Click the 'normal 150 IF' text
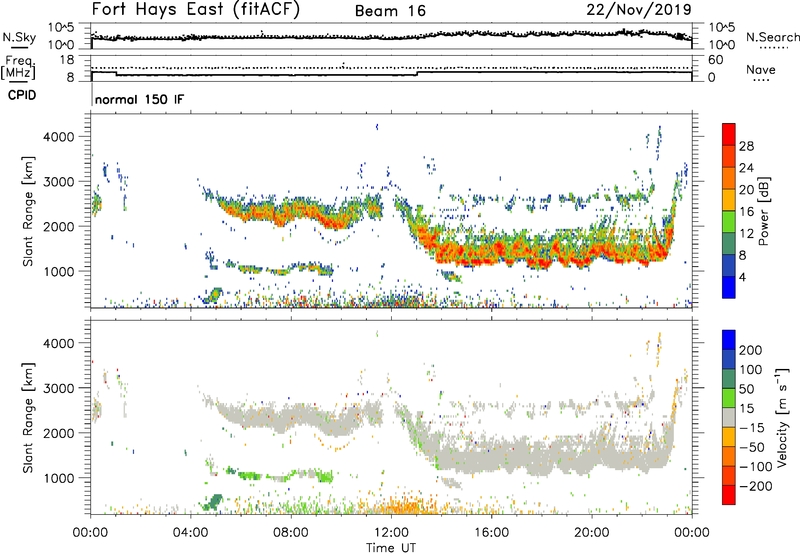 (x=139, y=99)
